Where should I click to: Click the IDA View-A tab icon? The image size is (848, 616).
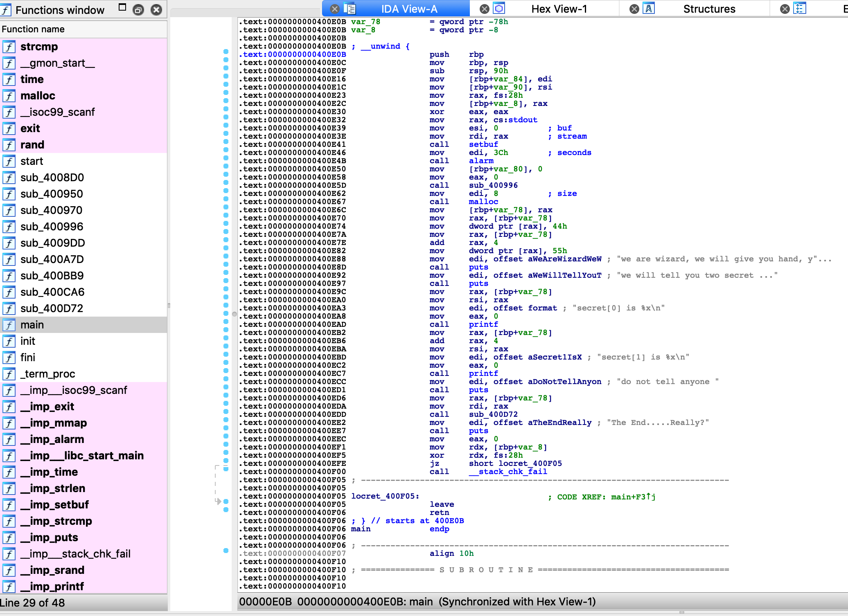click(350, 9)
